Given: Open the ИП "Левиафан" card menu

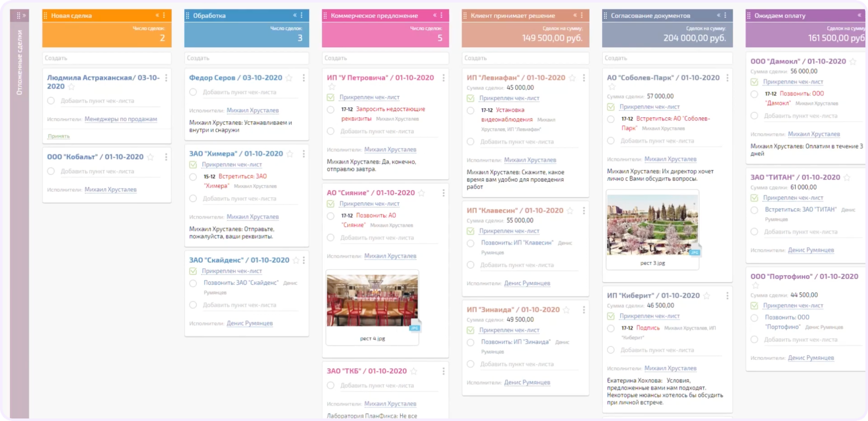Looking at the screenshot, I should (584, 78).
